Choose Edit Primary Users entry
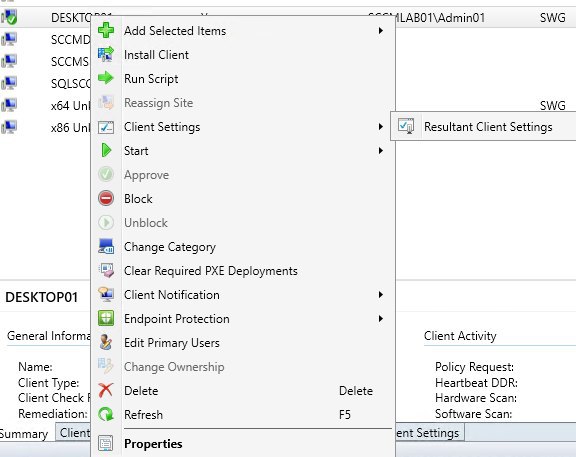 pyautogui.click(x=242, y=343)
